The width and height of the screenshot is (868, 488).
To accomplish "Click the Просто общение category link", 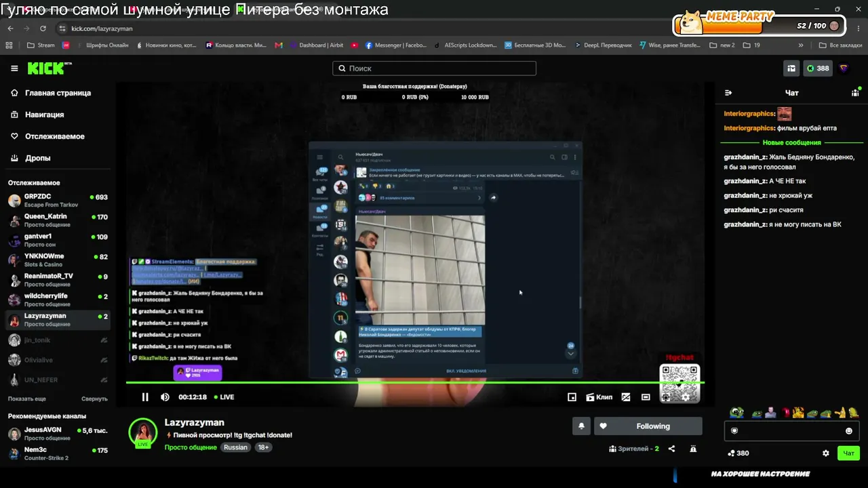I will pyautogui.click(x=191, y=447).
